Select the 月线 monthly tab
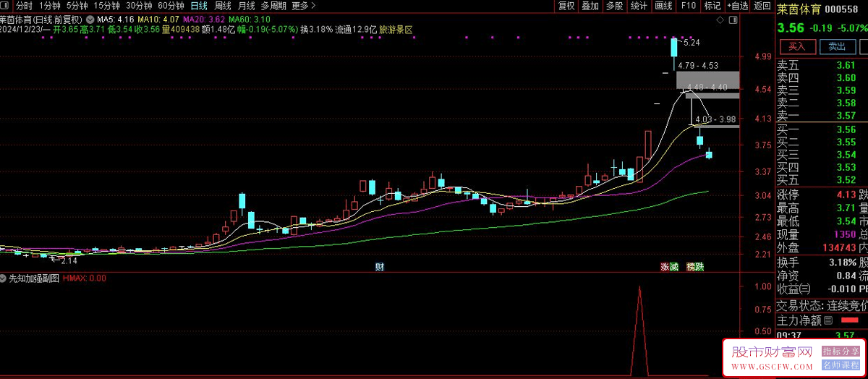Image resolution: width=868 pixels, height=379 pixels. [246, 6]
